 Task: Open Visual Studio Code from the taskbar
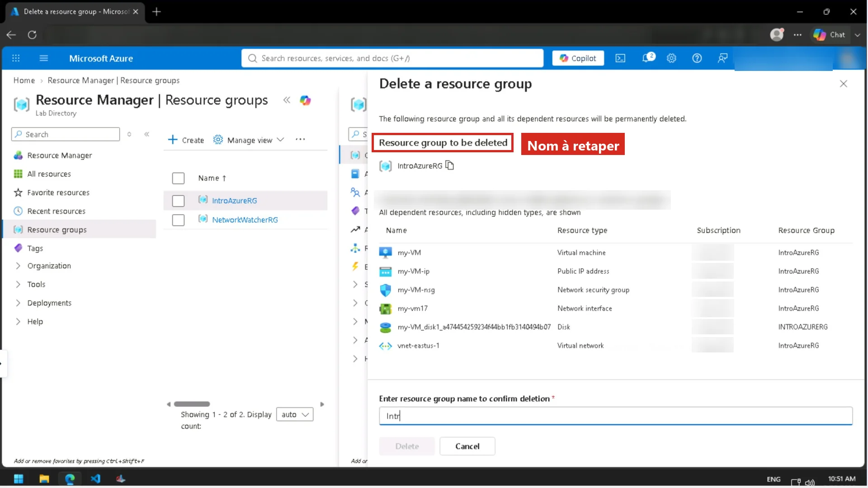[x=95, y=479]
